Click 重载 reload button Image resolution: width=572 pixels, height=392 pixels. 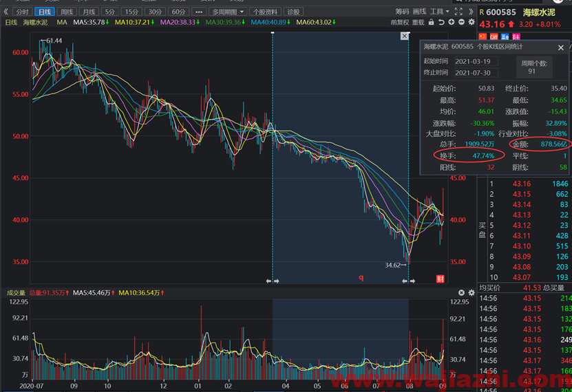tap(418, 22)
